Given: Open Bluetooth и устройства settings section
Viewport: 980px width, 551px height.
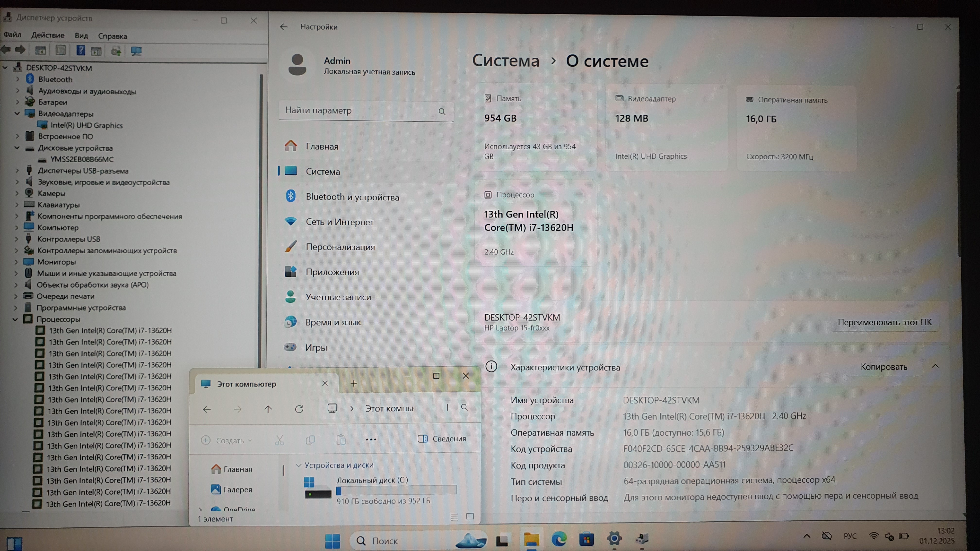Looking at the screenshot, I should [x=352, y=197].
